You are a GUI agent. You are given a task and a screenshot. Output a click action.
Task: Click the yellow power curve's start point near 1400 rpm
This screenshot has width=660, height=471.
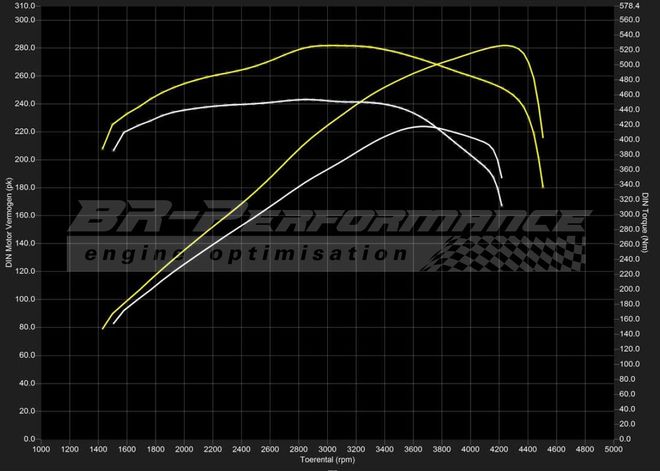click(103, 328)
